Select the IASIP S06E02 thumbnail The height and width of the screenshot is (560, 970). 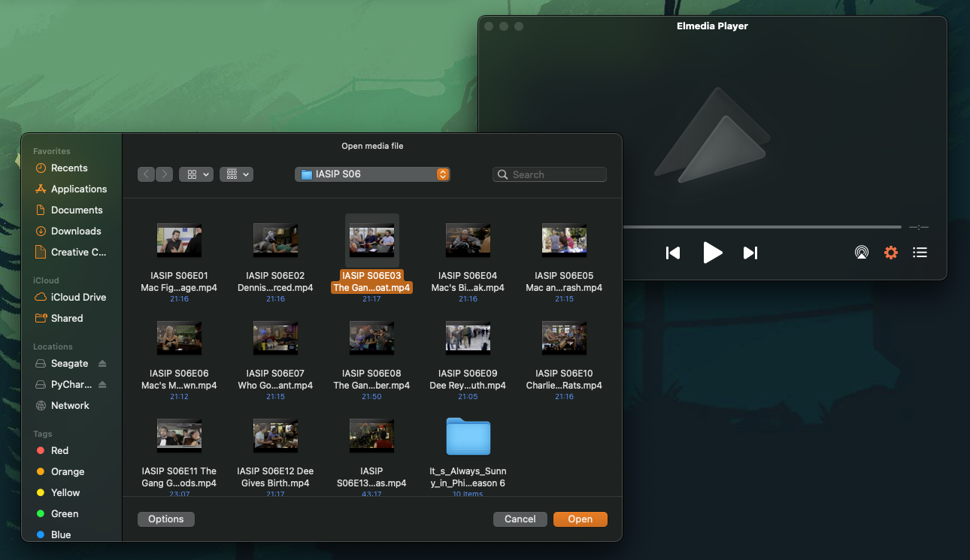(x=275, y=241)
